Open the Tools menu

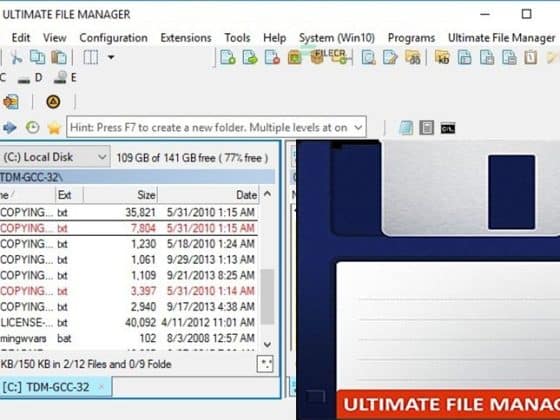coord(237,38)
